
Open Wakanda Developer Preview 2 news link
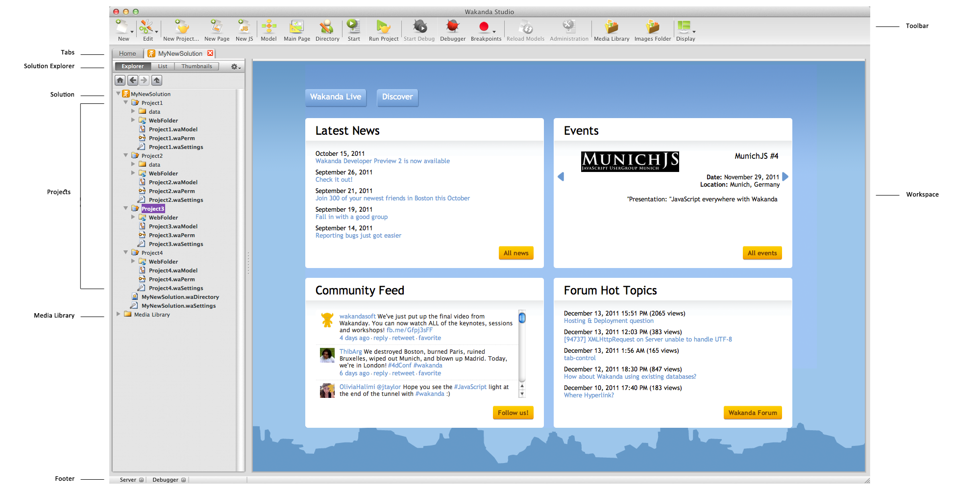tap(383, 161)
